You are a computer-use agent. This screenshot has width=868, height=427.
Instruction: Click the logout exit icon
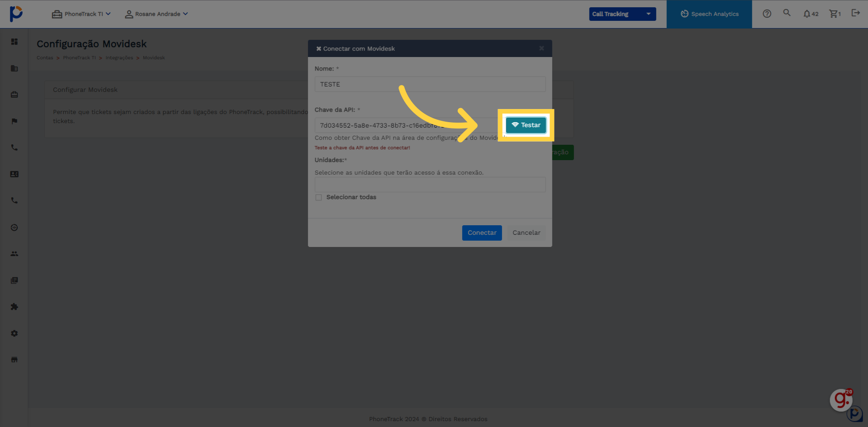point(855,13)
